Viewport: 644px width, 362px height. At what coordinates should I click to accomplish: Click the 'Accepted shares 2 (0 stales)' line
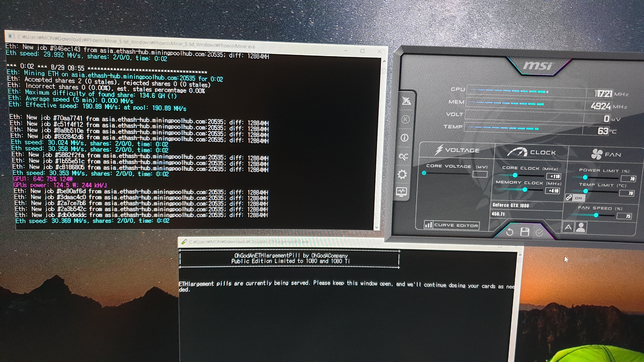pyautogui.click(x=109, y=82)
